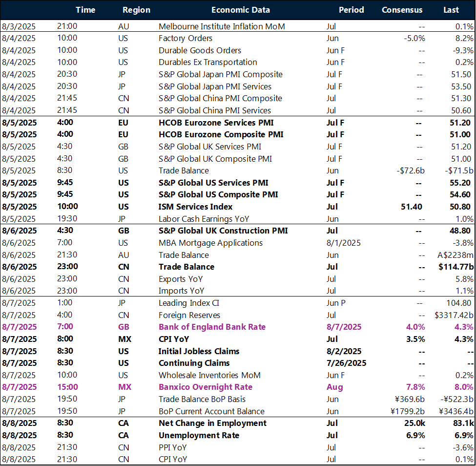Select the Region column header

click(x=136, y=10)
